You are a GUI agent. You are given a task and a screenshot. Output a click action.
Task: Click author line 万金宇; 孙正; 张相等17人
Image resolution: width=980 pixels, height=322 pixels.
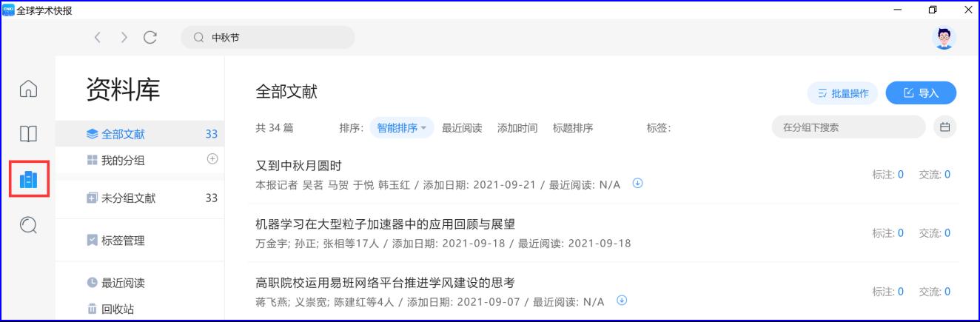click(319, 244)
